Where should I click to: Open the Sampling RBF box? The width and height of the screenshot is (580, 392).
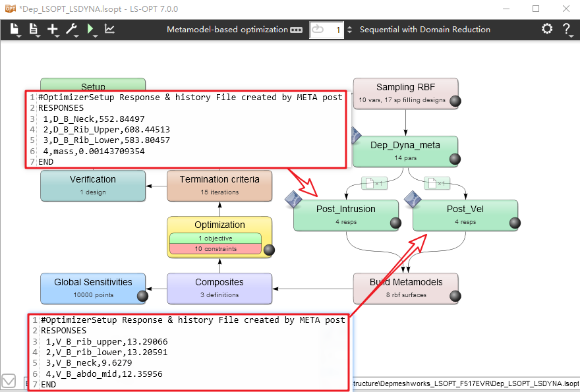(406, 94)
